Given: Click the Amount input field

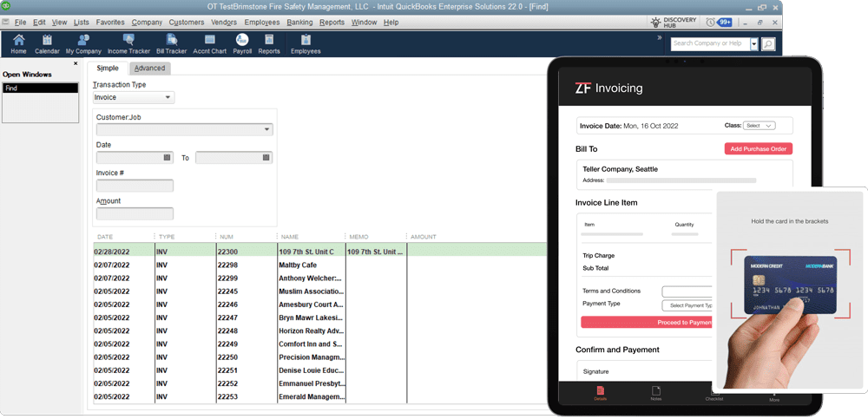Looking at the screenshot, I should click(135, 213).
